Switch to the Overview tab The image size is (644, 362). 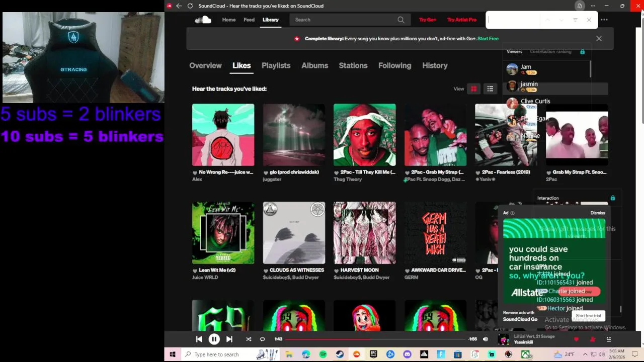tap(205, 65)
